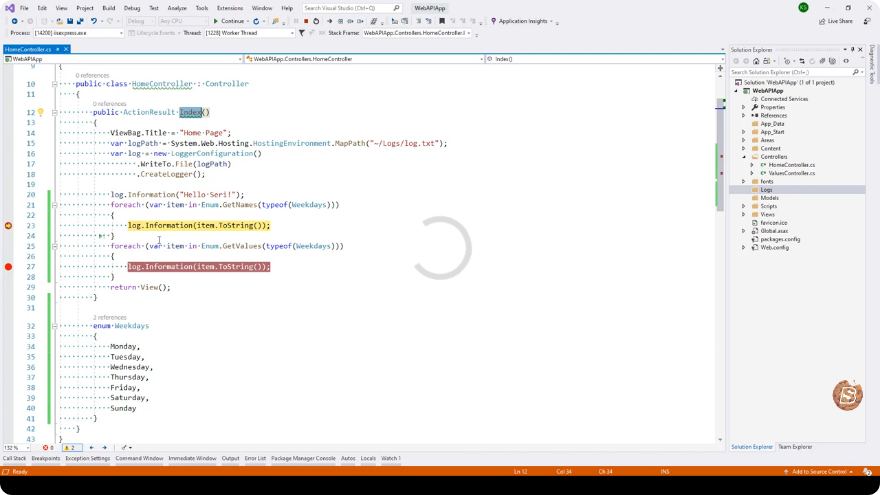Expand the Views folder in Solution Explorer
The image size is (880, 495).
744,214
